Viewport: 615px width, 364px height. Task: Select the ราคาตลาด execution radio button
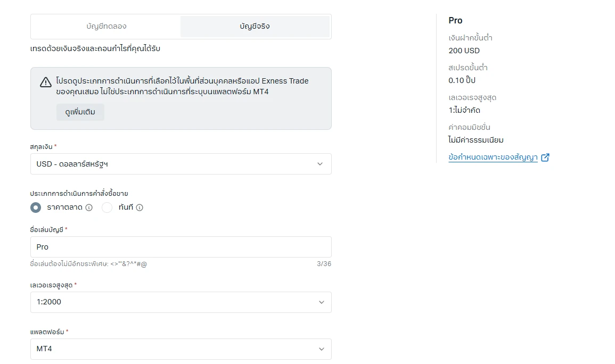click(36, 207)
